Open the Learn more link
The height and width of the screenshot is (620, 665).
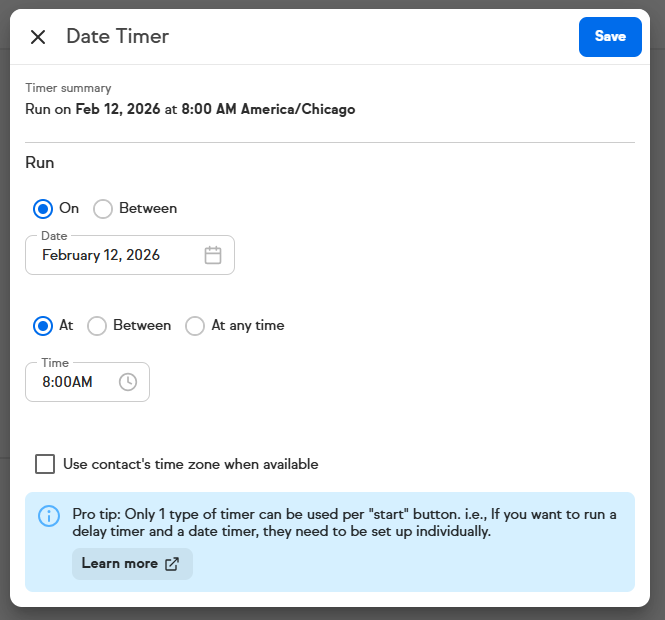pyautogui.click(x=120, y=564)
